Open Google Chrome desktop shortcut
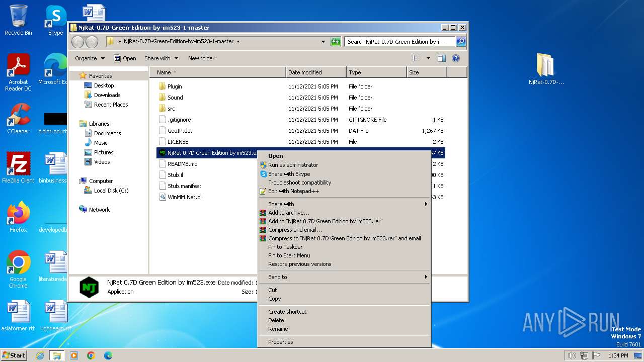 [x=18, y=269]
